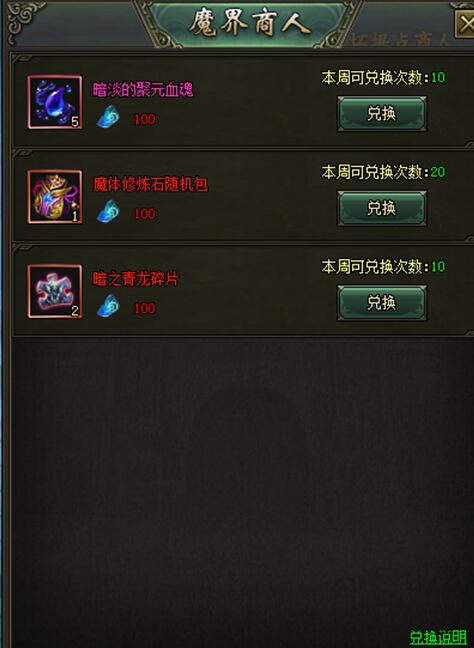Click weekly exchange count for 暗淡的聚元血魂
Image resolution: width=474 pixels, height=648 pixels.
pyautogui.click(x=383, y=77)
